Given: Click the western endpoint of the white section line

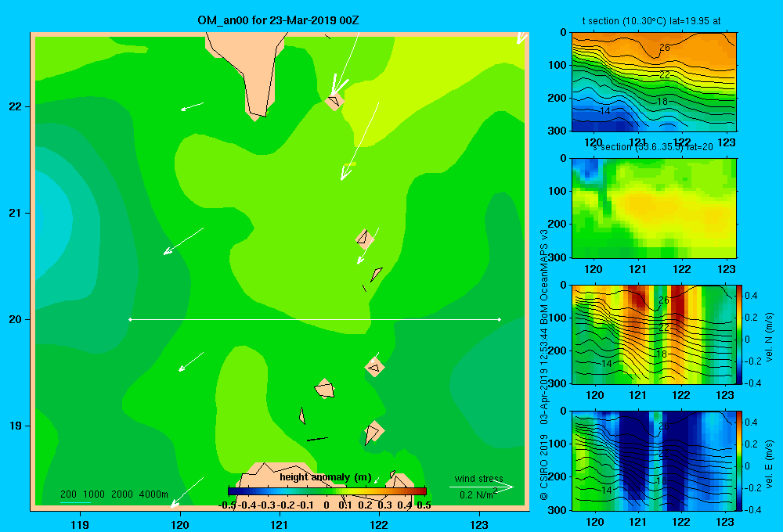Looking at the screenshot, I should tap(130, 319).
